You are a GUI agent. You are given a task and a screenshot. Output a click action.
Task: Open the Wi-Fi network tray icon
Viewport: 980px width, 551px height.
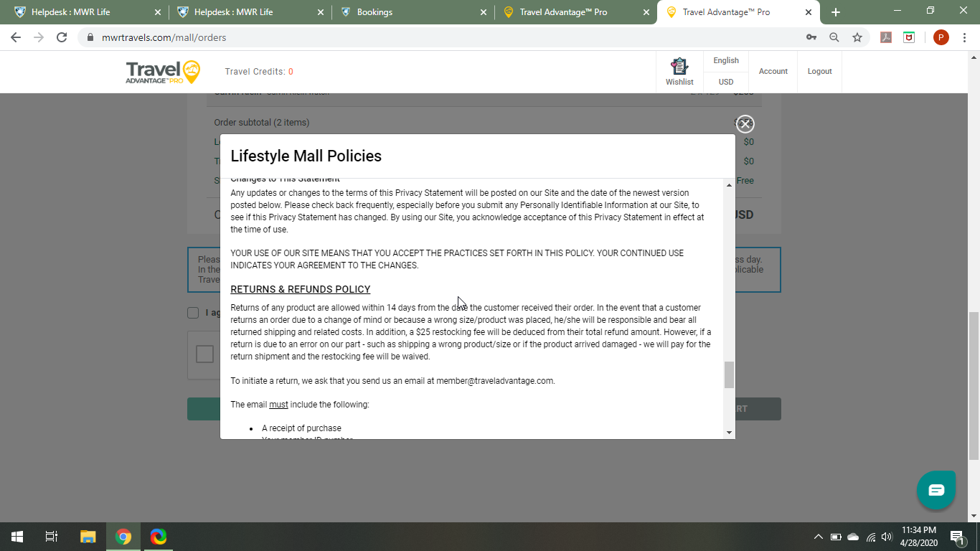871,537
